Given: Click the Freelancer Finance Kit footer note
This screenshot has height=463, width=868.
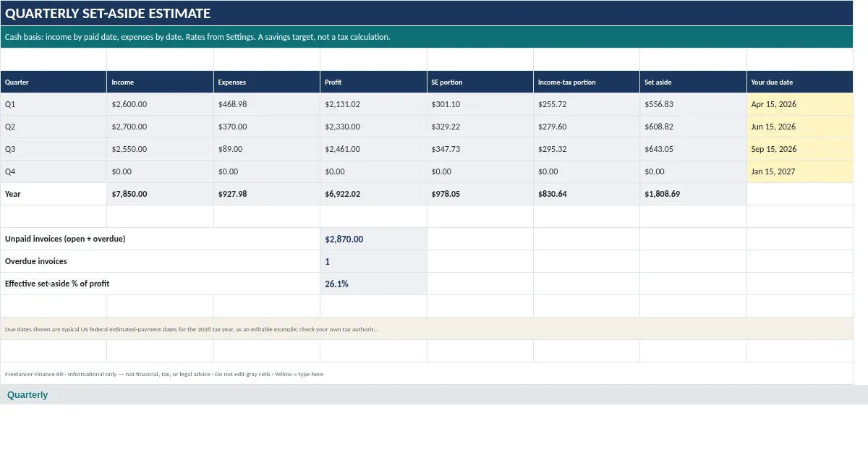Looking at the screenshot, I should point(427,373).
